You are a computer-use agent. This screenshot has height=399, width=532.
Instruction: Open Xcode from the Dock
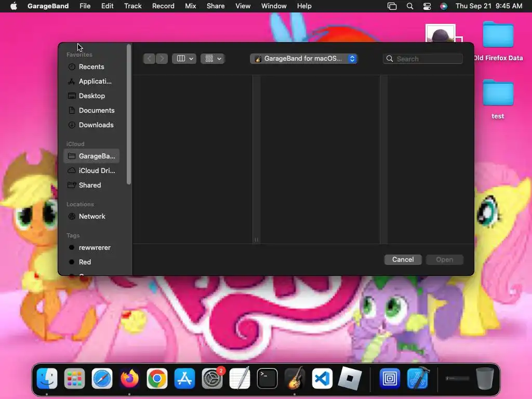[417, 378]
